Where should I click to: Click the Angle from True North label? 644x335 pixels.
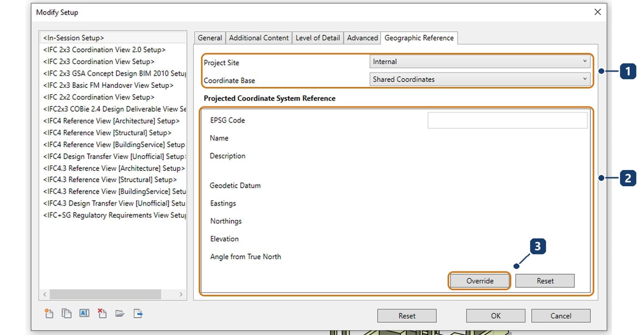245,257
